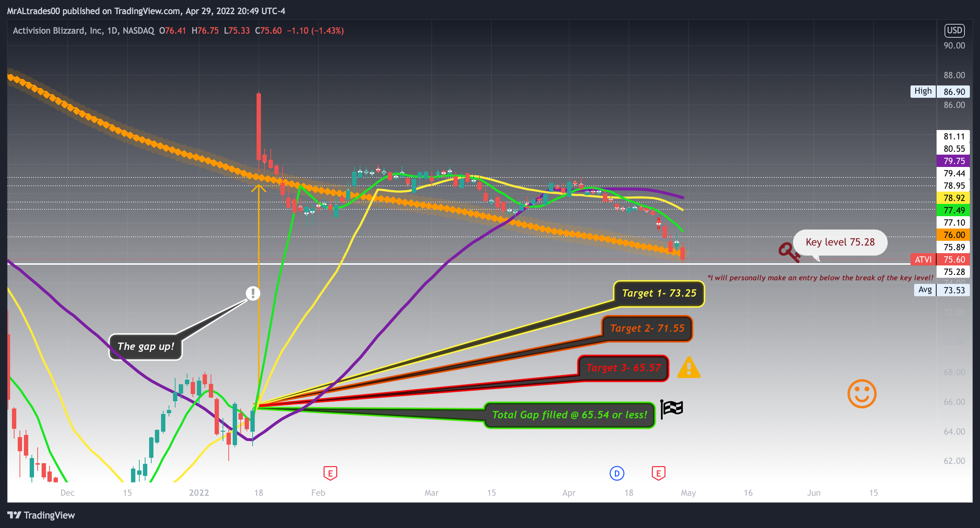Click the close value C75.60
The height and width of the screenshot is (528, 980).
click(268, 30)
